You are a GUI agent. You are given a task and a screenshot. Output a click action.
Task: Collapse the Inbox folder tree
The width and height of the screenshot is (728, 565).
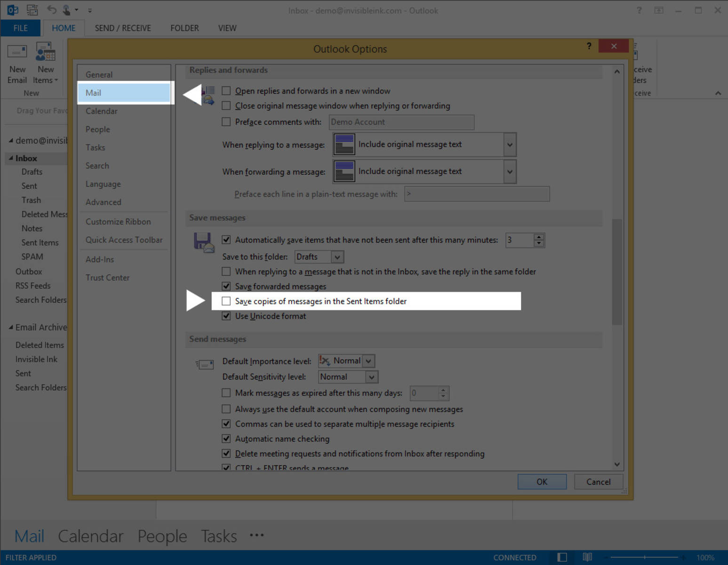pyautogui.click(x=11, y=158)
